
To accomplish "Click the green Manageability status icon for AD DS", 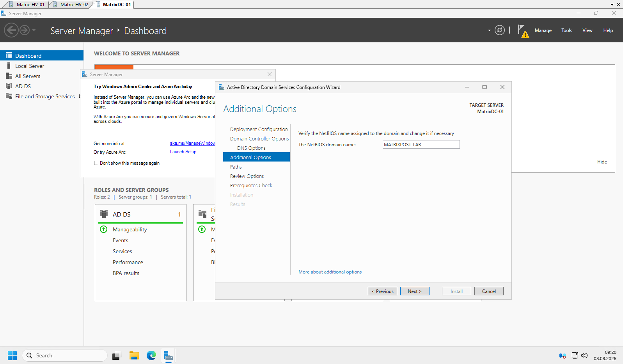I will 103,229.
